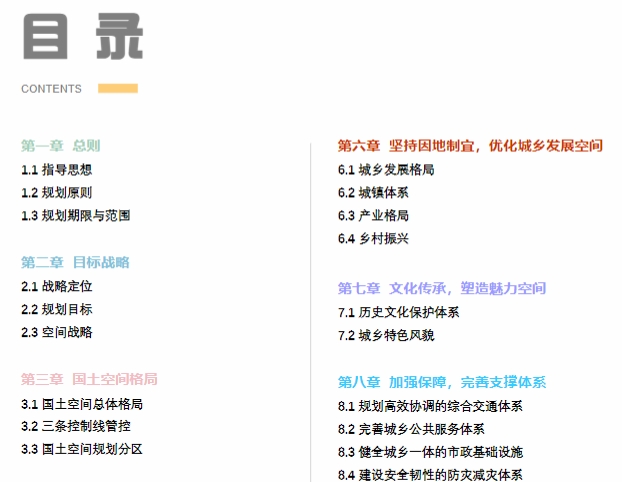Select entry 2.1 战略定位
This screenshot has height=482, width=622.
click(57, 286)
